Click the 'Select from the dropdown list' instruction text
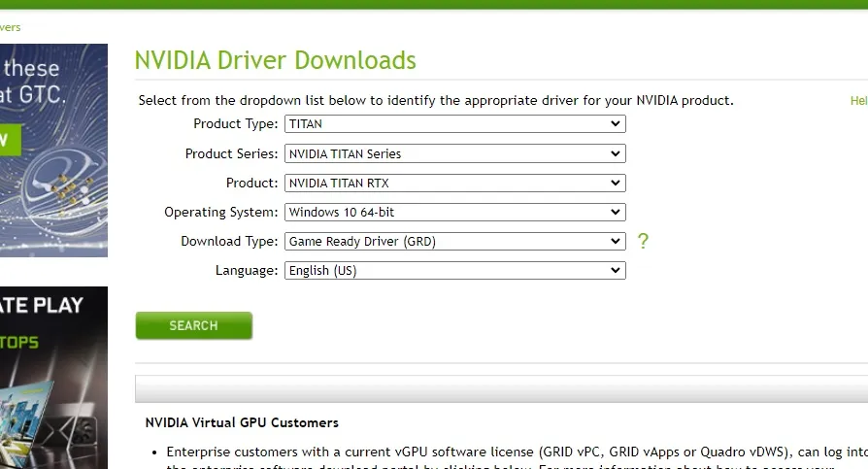Viewport: 868px width, 469px height. tap(436, 100)
